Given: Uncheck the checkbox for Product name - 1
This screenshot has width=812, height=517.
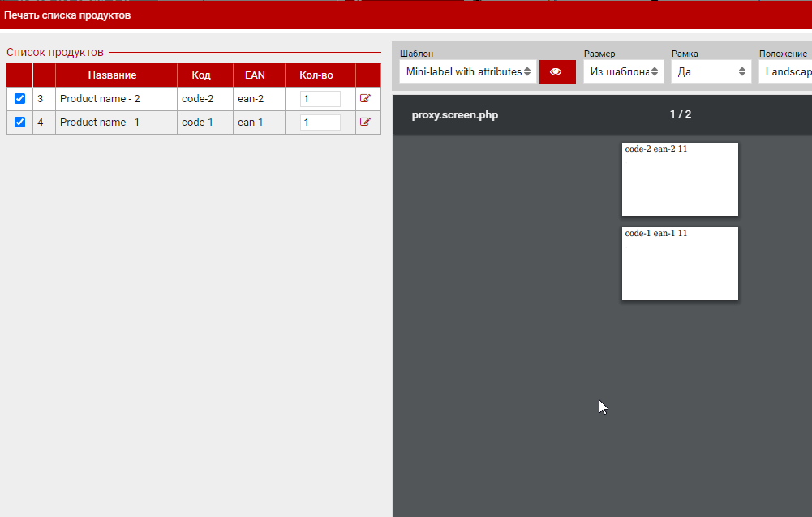Looking at the screenshot, I should 20,123.
